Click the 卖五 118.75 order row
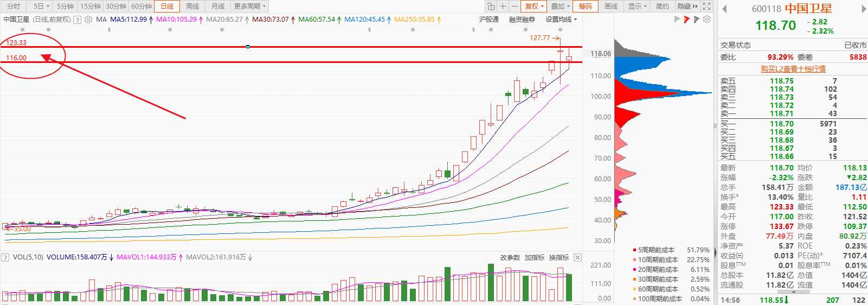This screenshot has height=305, width=868. pos(792,81)
